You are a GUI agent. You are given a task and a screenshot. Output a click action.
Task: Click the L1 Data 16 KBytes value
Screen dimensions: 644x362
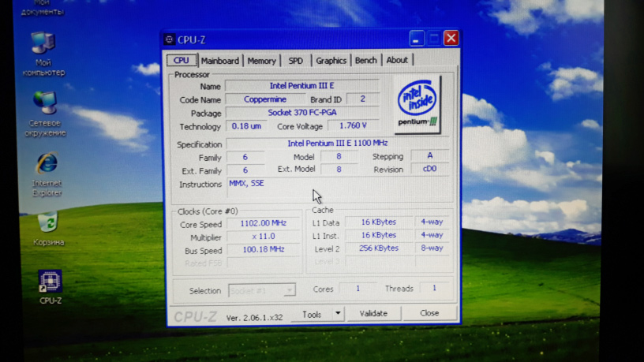(x=379, y=222)
